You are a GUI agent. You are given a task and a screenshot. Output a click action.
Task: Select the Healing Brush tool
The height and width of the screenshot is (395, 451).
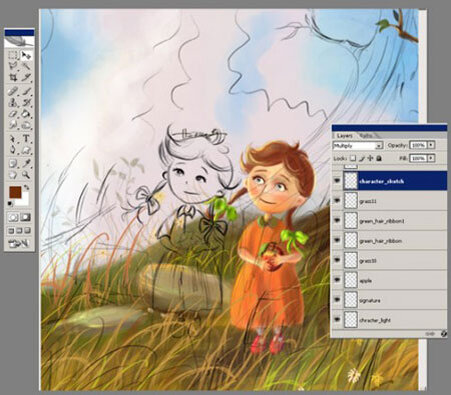coord(13,91)
